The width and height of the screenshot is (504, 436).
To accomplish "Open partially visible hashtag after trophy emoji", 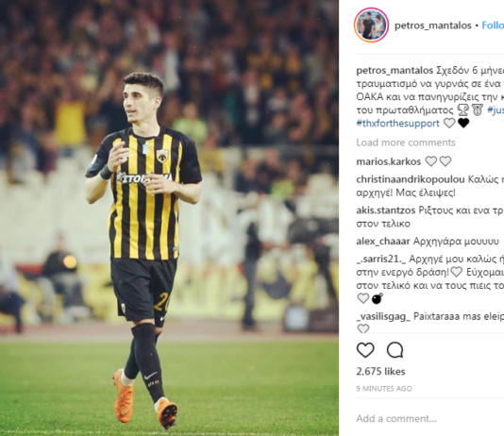I will tap(496, 110).
